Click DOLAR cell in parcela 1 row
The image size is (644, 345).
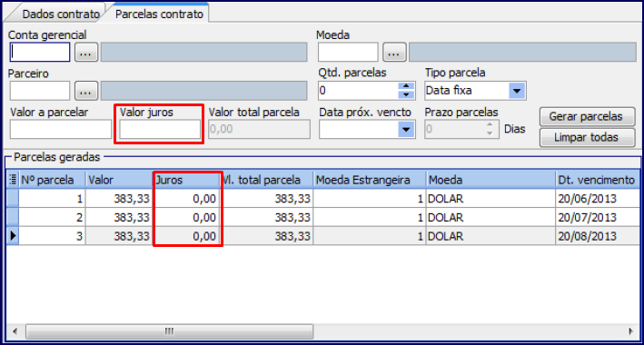(x=490, y=198)
